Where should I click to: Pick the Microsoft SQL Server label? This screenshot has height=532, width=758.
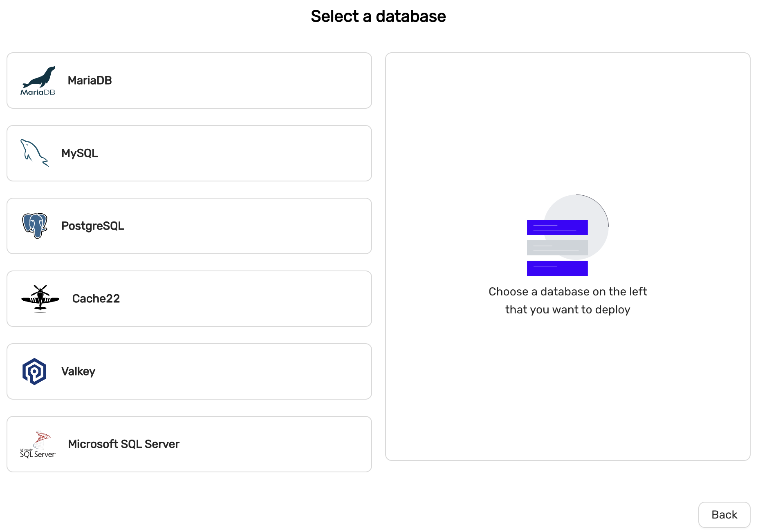point(124,444)
